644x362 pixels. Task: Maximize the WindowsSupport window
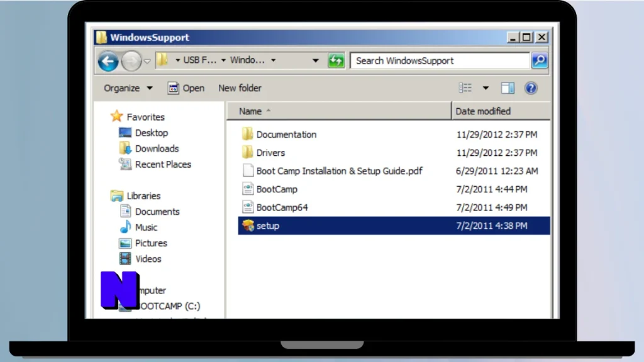point(526,37)
